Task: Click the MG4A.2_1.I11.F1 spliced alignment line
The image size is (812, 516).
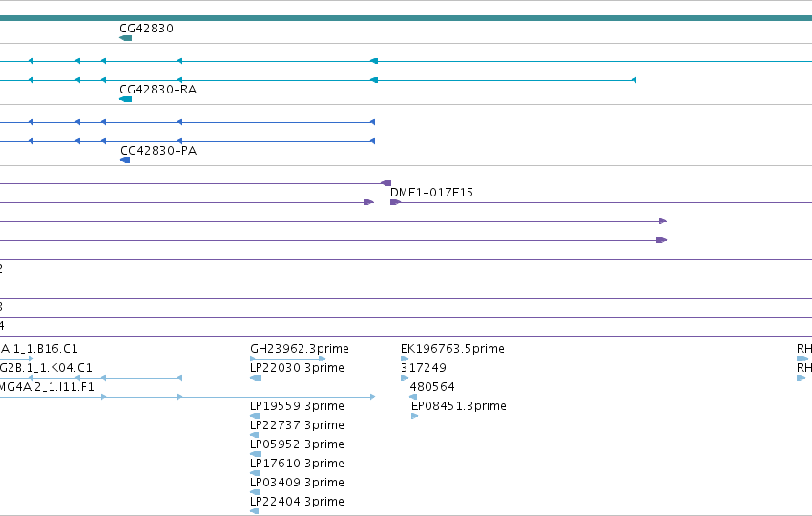Action: [187, 397]
